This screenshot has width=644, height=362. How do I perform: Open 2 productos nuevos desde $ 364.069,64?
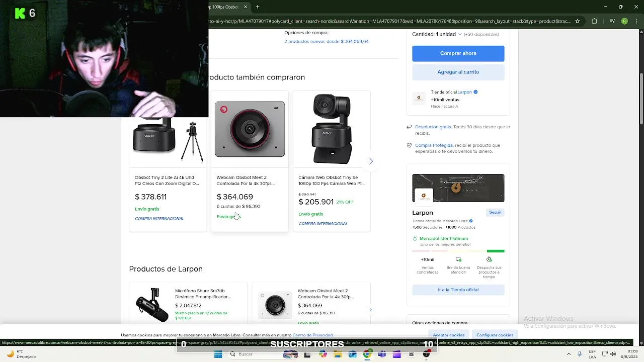[326, 41]
